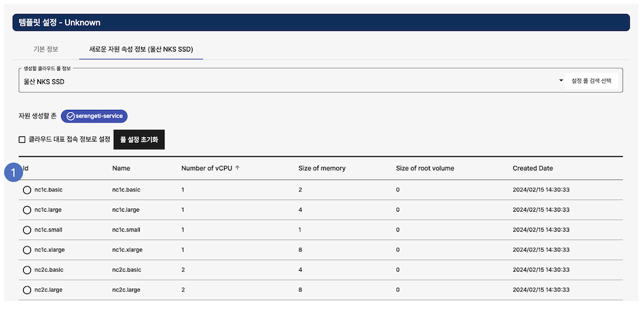Viewport: 644px width, 314px height.
Task: Sort table by Created Date header
Action: pos(532,169)
